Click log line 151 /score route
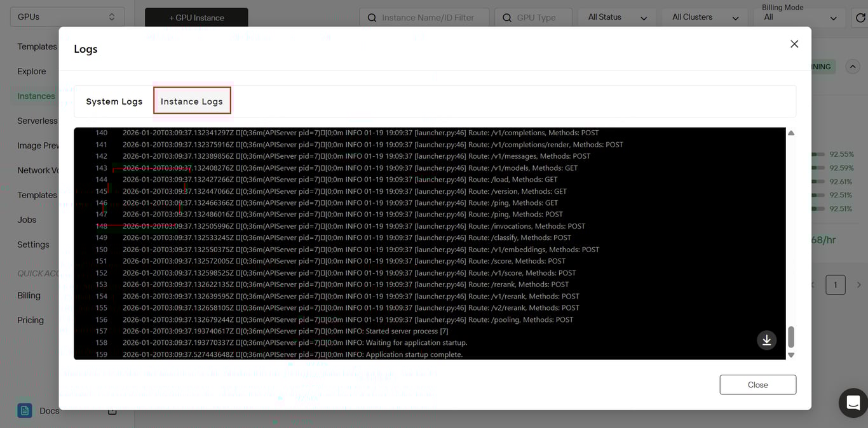 (344, 261)
